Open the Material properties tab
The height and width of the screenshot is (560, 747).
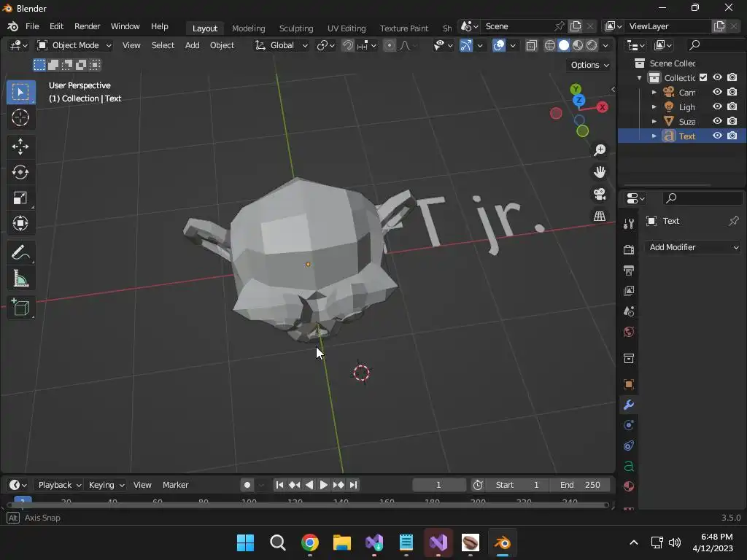point(628,486)
